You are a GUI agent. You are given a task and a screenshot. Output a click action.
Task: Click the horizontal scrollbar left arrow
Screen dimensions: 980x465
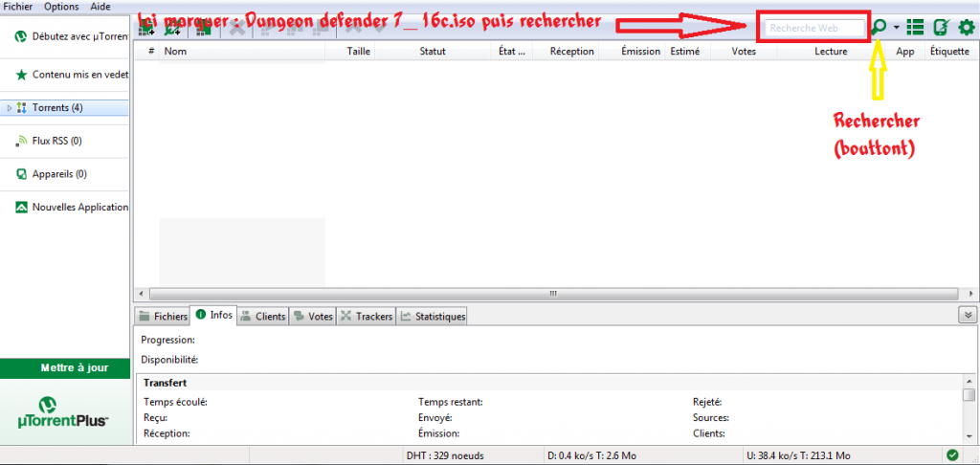tap(142, 293)
